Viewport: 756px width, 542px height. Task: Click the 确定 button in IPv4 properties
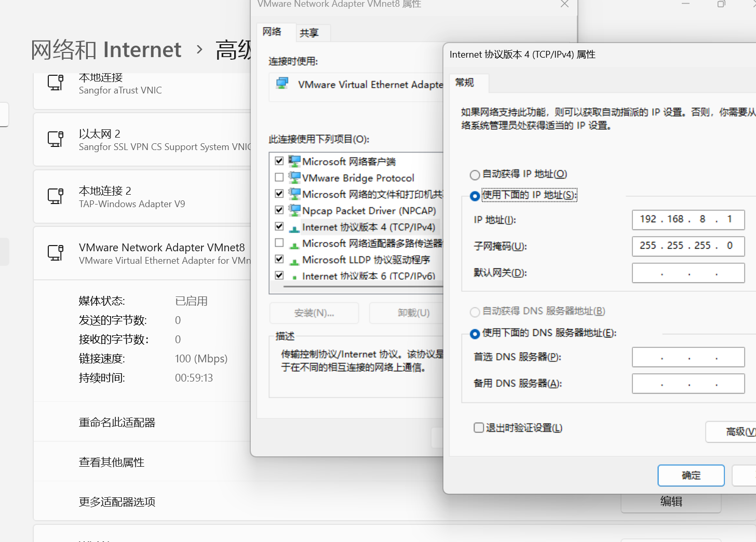pos(691,476)
